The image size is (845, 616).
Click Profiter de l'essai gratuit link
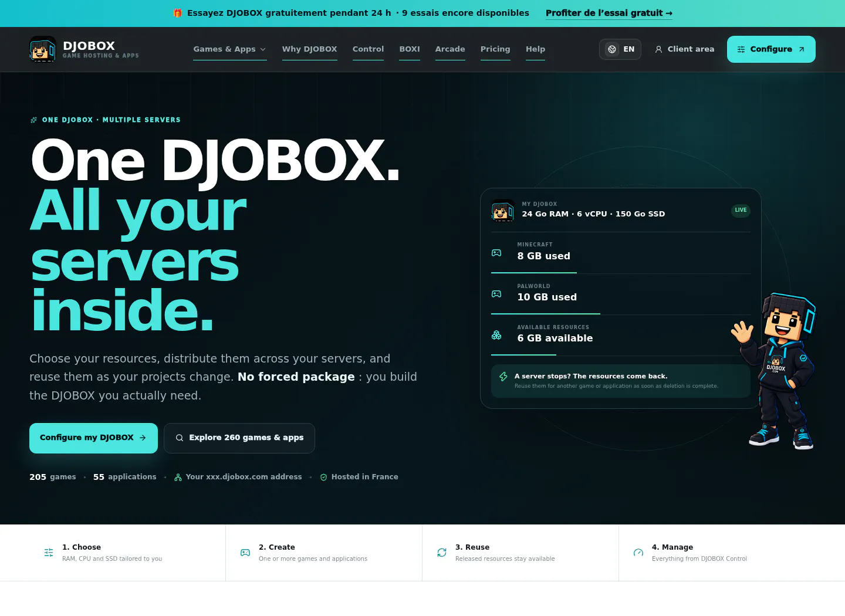(x=609, y=13)
